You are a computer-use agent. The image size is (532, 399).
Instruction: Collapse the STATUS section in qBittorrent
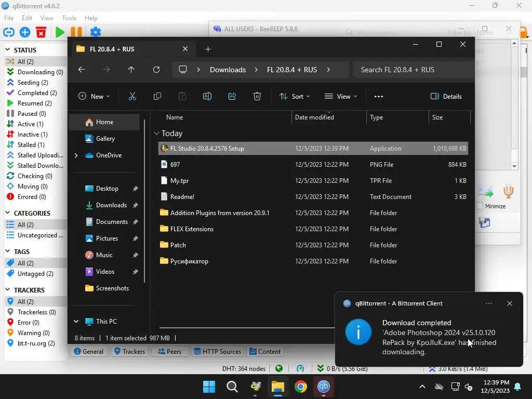click(x=7, y=50)
